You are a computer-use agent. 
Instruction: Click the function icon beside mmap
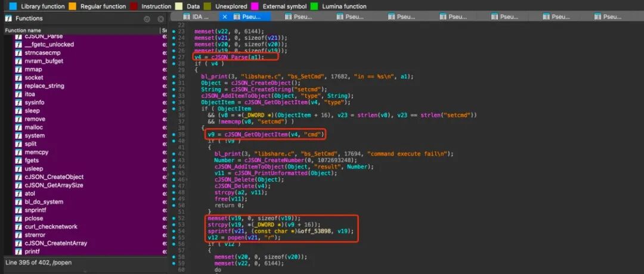click(18, 69)
